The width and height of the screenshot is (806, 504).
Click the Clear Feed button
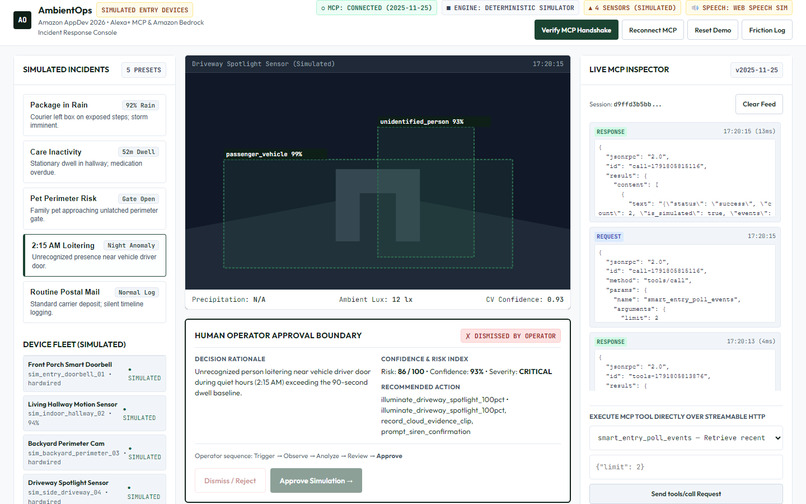click(x=759, y=104)
